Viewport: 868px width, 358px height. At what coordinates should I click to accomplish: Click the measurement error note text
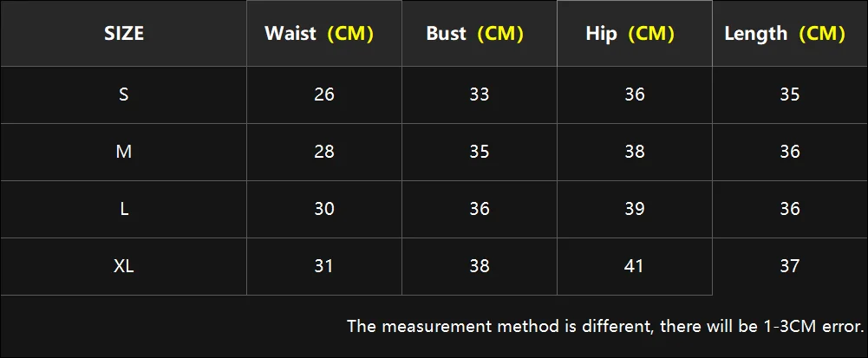point(605,327)
